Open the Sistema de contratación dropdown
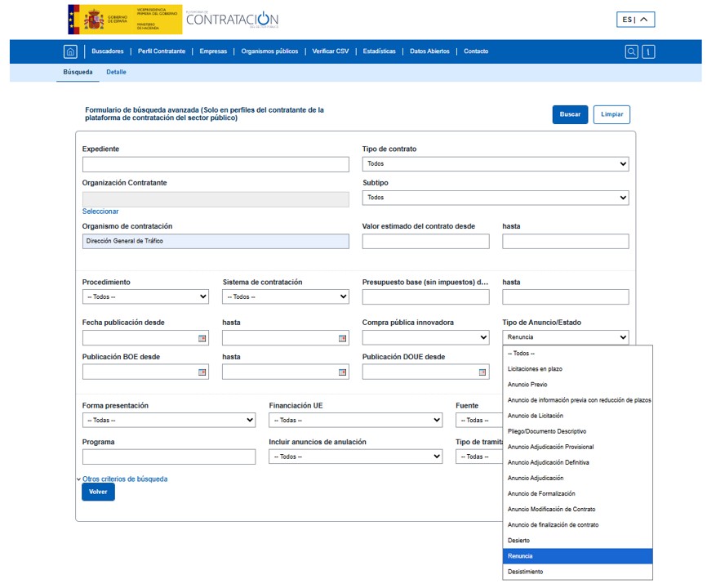 285,297
